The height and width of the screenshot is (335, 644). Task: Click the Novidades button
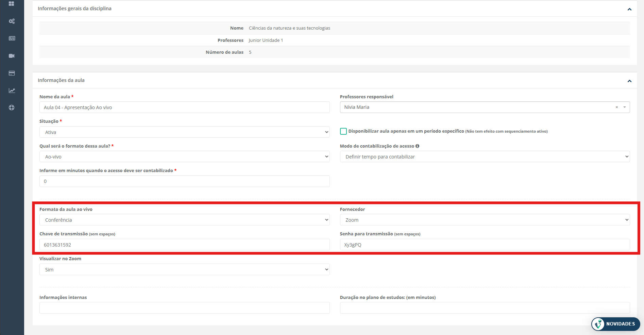[616, 324]
